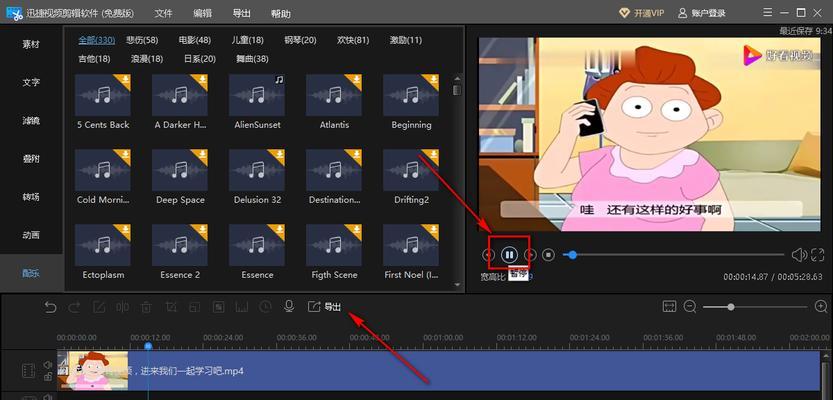Mute the preview volume speaker
This screenshot has width=833, height=400.
point(799,255)
